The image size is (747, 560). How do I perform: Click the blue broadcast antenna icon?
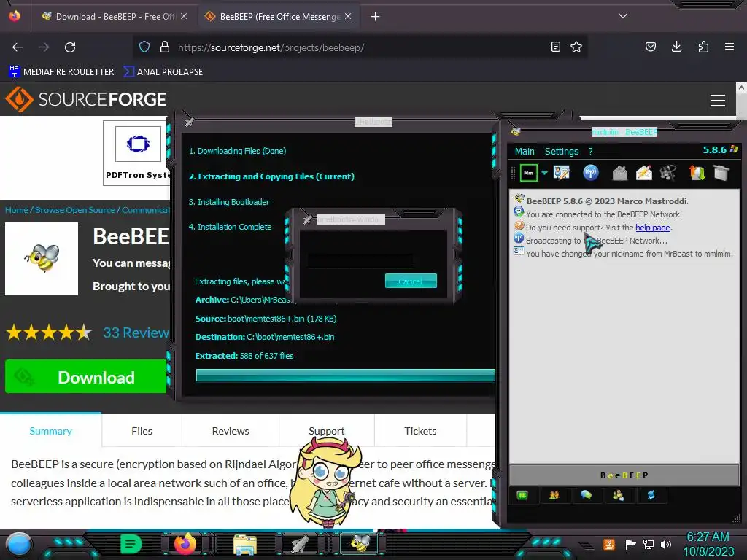pyautogui.click(x=590, y=172)
